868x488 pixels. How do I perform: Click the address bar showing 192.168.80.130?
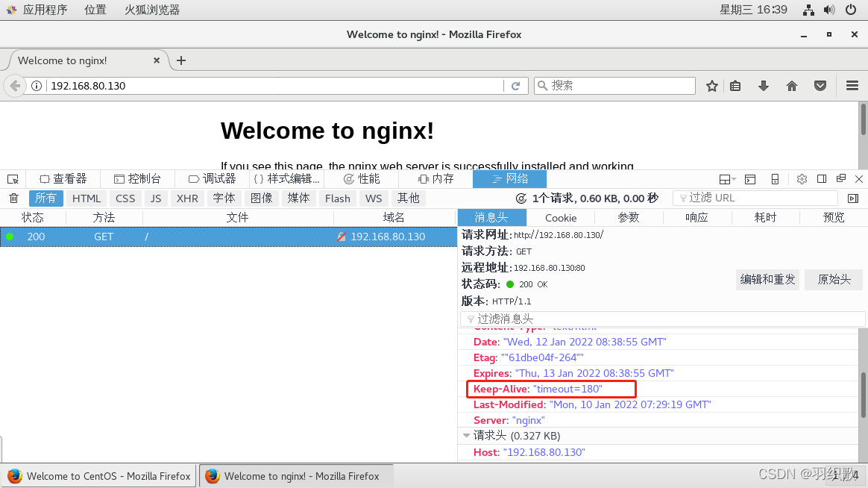tap(275, 86)
